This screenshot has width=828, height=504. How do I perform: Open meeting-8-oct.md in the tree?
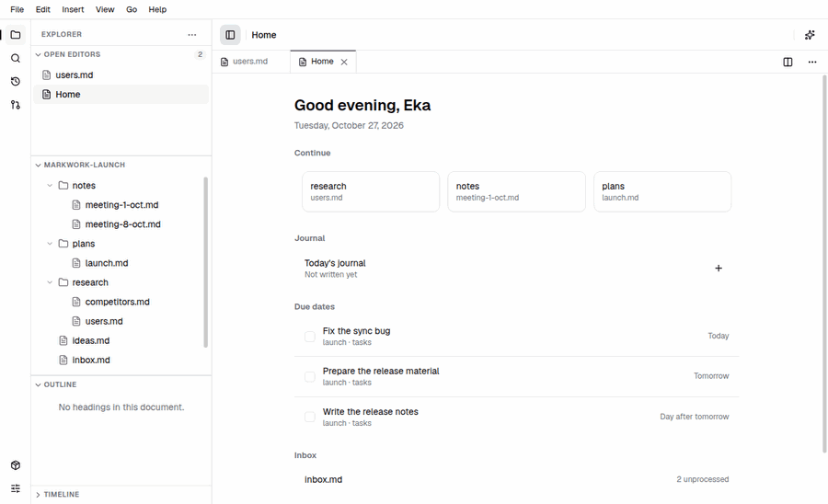tap(122, 224)
